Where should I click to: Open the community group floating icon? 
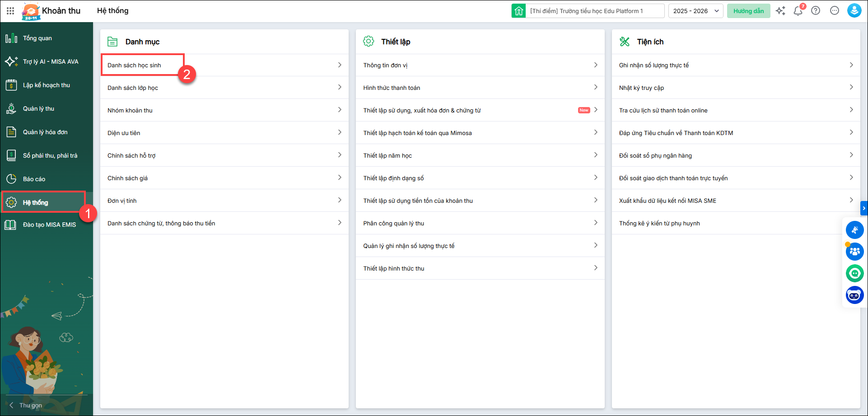[854, 252]
